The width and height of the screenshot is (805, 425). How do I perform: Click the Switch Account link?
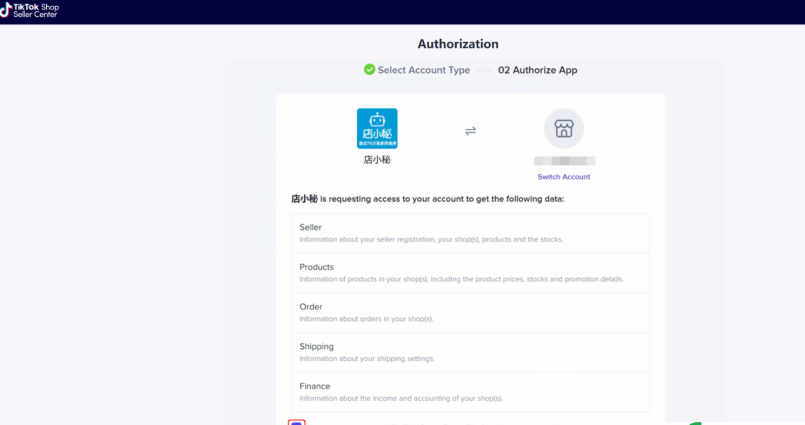564,177
